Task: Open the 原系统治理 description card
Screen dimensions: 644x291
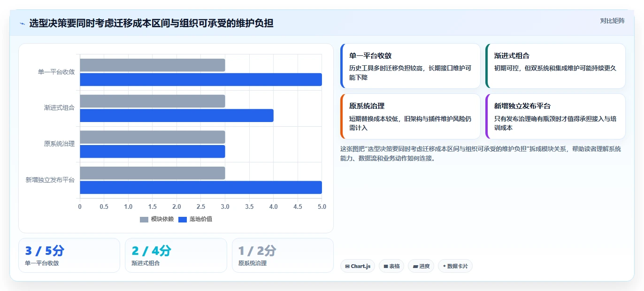Action: pyautogui.click(x=410, y=116)
